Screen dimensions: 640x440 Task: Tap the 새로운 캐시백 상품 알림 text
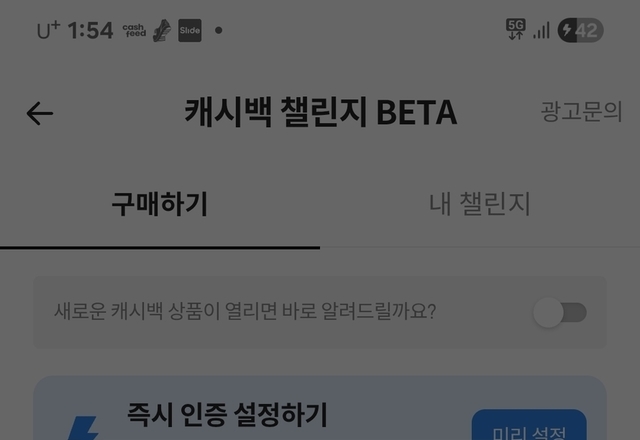[x=245, y=311]
